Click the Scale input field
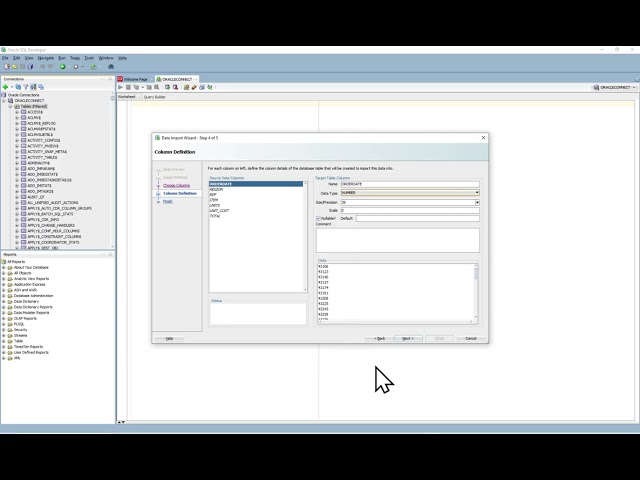This screenshot has width=640, height=480. 410,211
